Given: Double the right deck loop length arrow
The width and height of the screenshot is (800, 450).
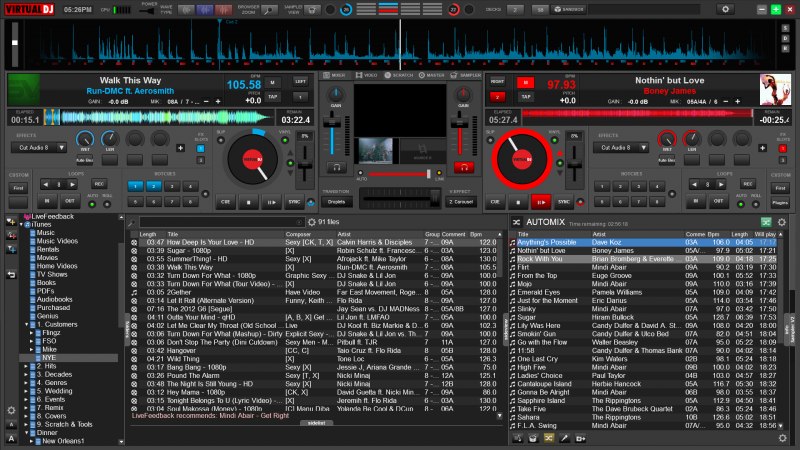Looking at the screenshot, I should coord(720,184).
